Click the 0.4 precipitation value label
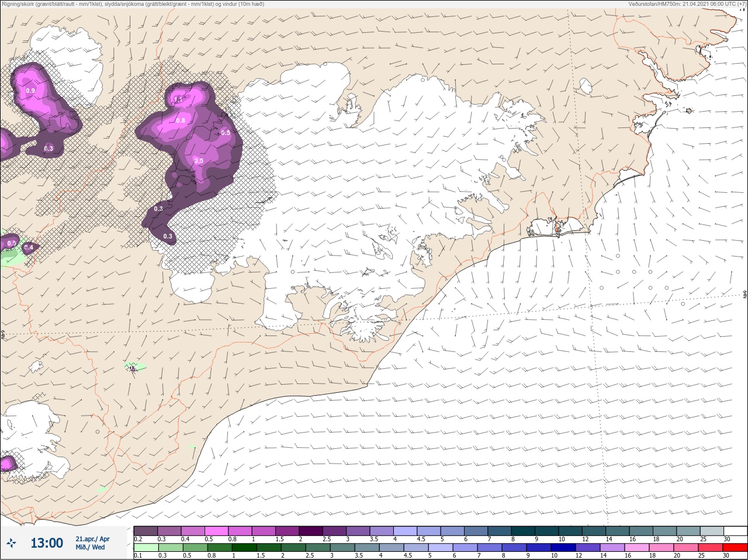 click(28, 247)
